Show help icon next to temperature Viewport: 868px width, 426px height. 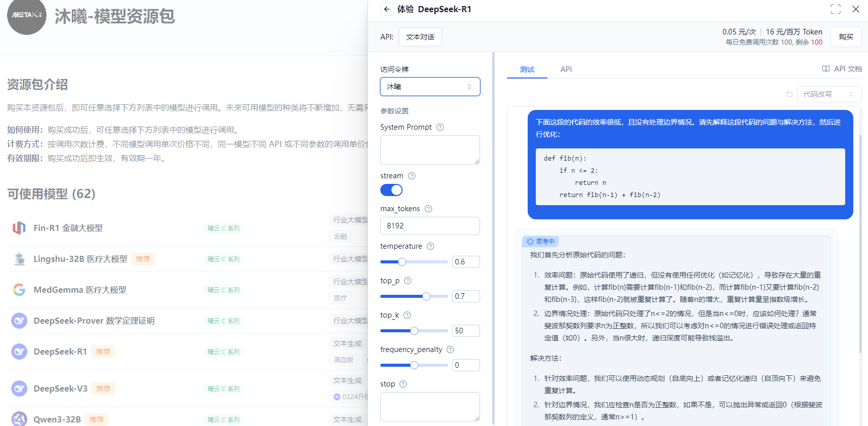click(430, 246)
